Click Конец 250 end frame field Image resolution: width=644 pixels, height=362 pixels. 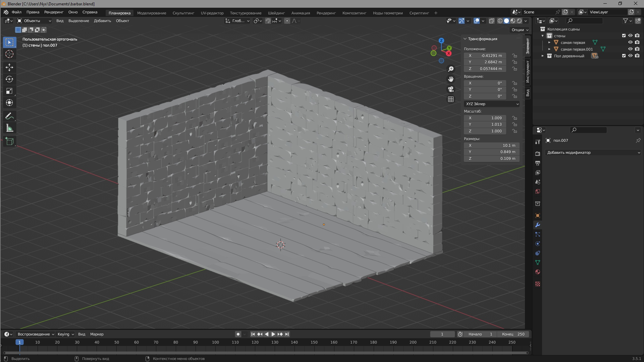(514, 334)
